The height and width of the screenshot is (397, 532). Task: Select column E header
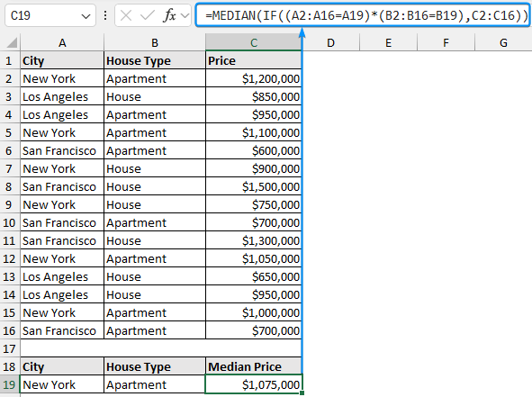click(x=389, y=42)
